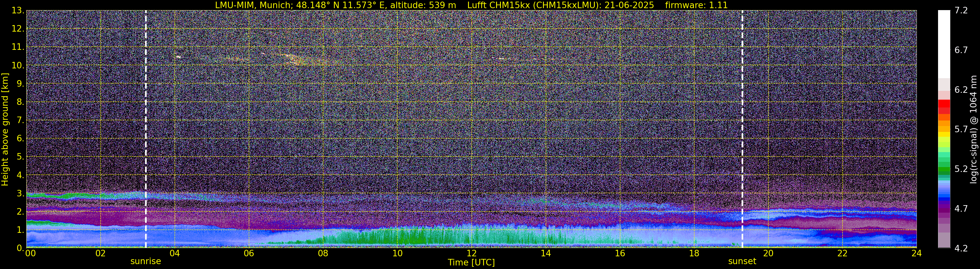
Task: Click the time axis tick label "20"
Action: (768, 253)
